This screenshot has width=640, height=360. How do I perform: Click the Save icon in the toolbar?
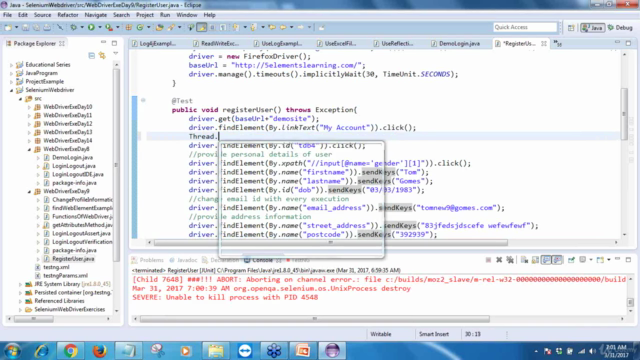[x=25, y=27]
